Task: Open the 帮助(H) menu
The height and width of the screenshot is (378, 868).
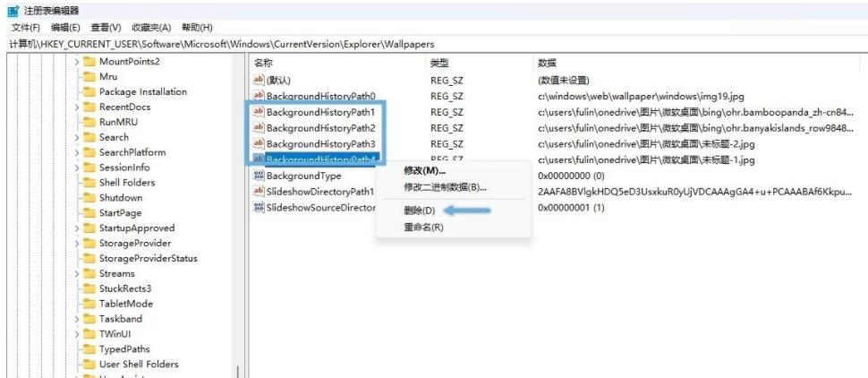Action: 197,28
